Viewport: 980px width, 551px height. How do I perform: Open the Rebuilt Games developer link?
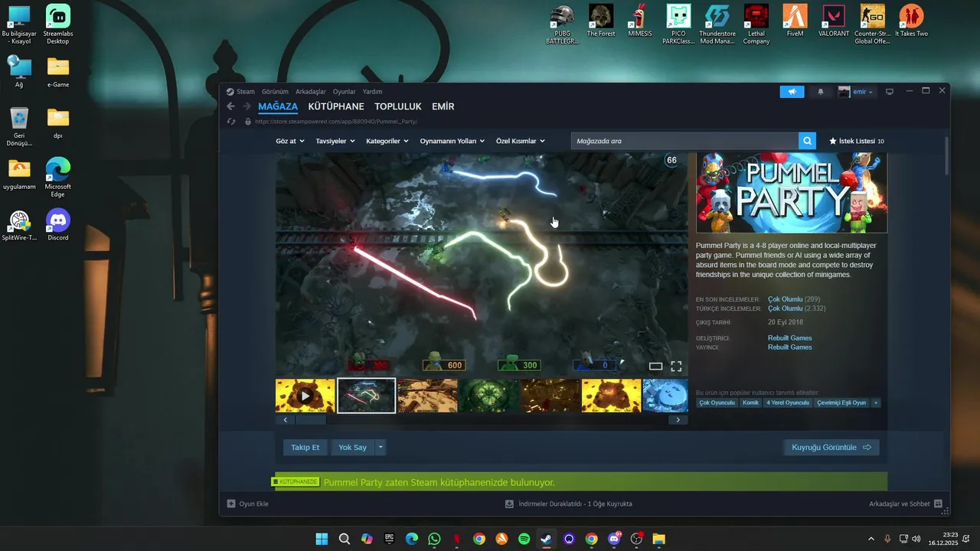[x=789, y=337]
